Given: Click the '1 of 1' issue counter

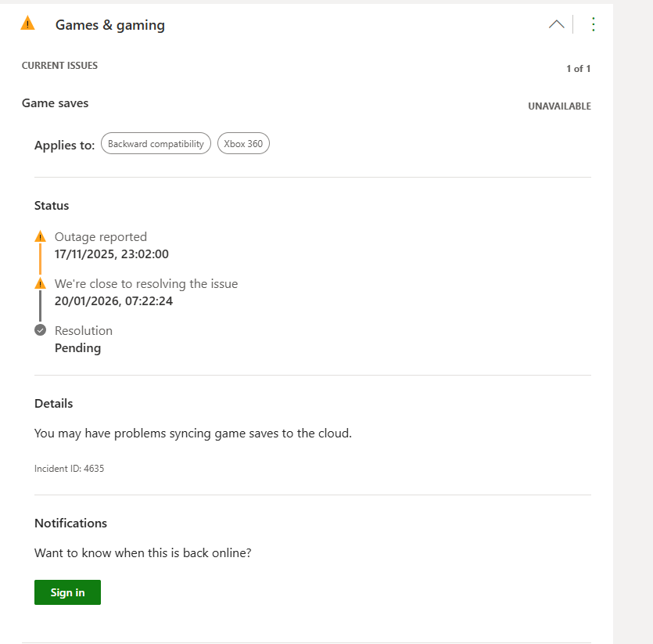Looking at the screenshot, I should [579, 69].
